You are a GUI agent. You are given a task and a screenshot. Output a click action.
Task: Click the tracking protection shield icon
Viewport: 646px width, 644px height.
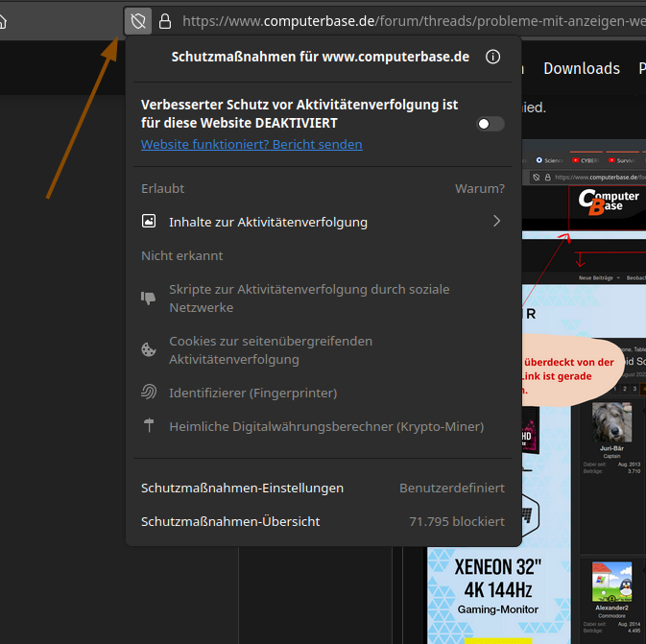[138, 21]
